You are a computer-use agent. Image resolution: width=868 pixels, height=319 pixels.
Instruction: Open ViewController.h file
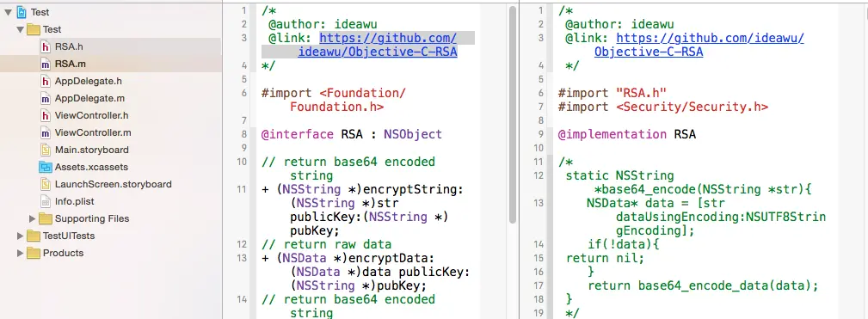point(91,115)
